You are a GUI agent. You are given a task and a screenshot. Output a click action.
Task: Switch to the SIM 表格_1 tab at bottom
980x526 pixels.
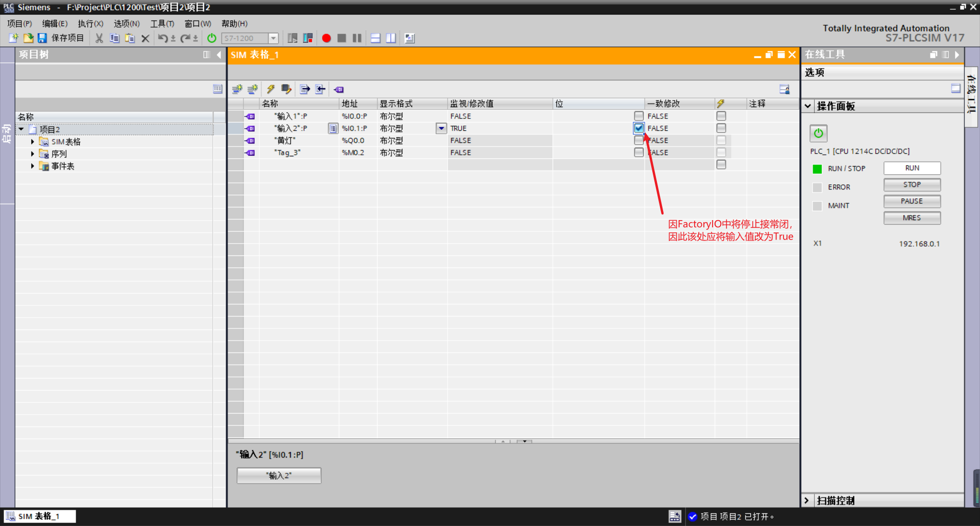click(x=39, y=516)
